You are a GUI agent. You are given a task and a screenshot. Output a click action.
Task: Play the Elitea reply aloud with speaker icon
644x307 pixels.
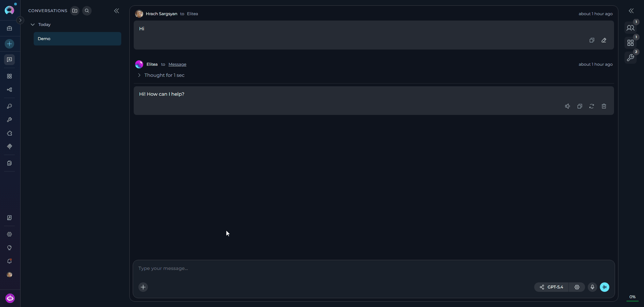coord(568,106)
